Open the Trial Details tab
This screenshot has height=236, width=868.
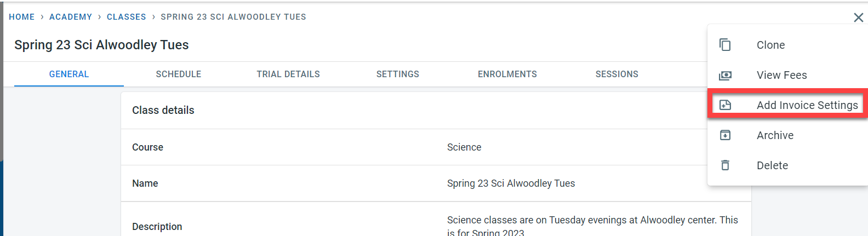(288, 74)
